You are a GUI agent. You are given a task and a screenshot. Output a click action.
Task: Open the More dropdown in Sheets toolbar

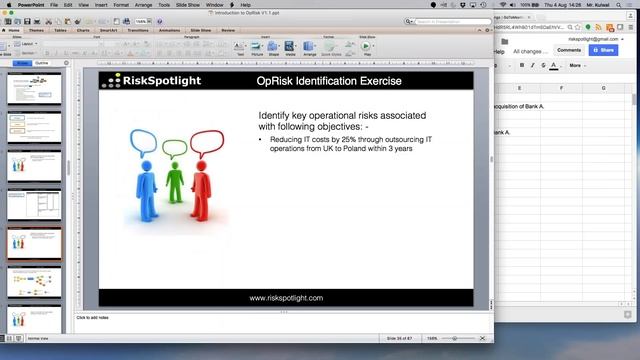(577, 65)
